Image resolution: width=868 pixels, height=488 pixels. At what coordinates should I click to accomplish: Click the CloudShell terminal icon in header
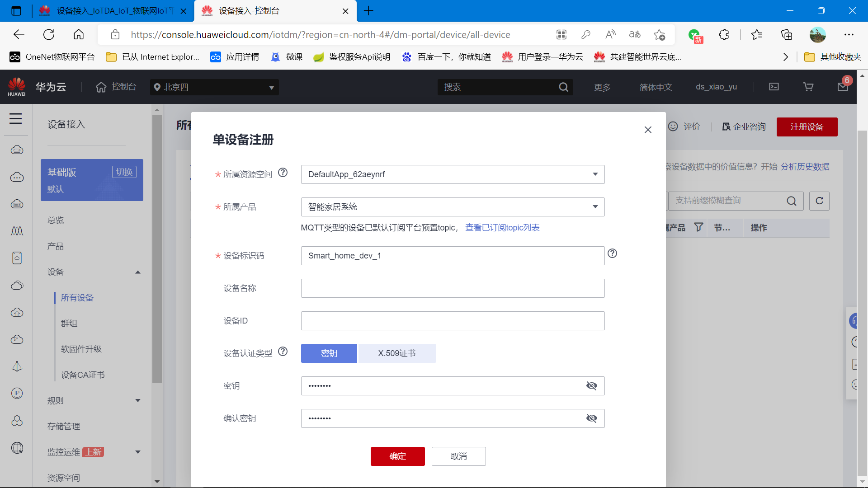[x=774, y=87]
